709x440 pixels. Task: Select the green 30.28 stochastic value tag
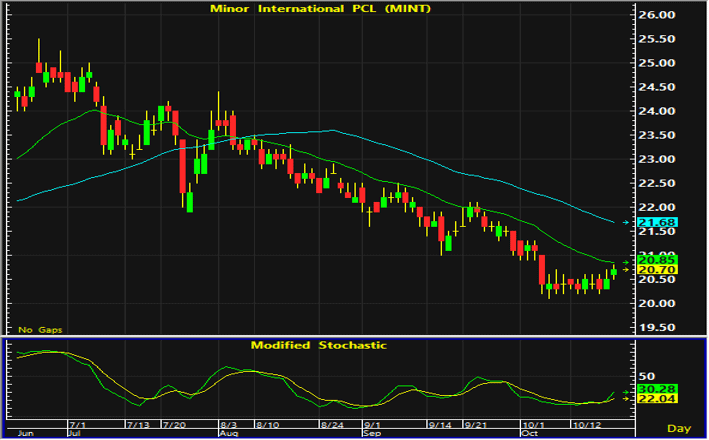click(x=657, y=389)
